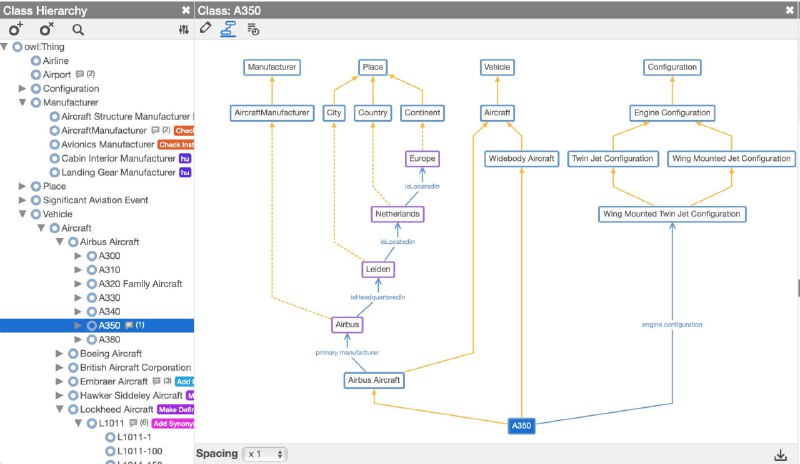800x464 pixels.
Task: Click Embraer Aircraft blue Add tag
Action: pyautogui.click(x=184, y=381)
